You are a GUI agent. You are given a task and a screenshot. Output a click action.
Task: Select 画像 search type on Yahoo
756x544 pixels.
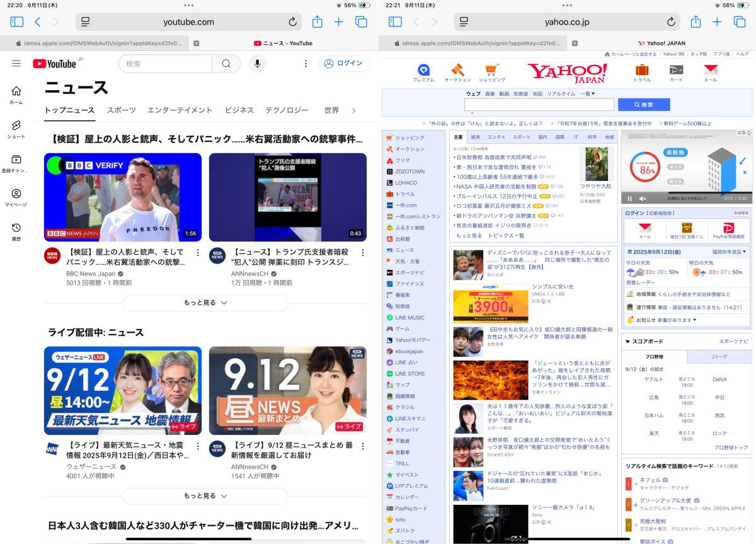click(x=490, y=94)
